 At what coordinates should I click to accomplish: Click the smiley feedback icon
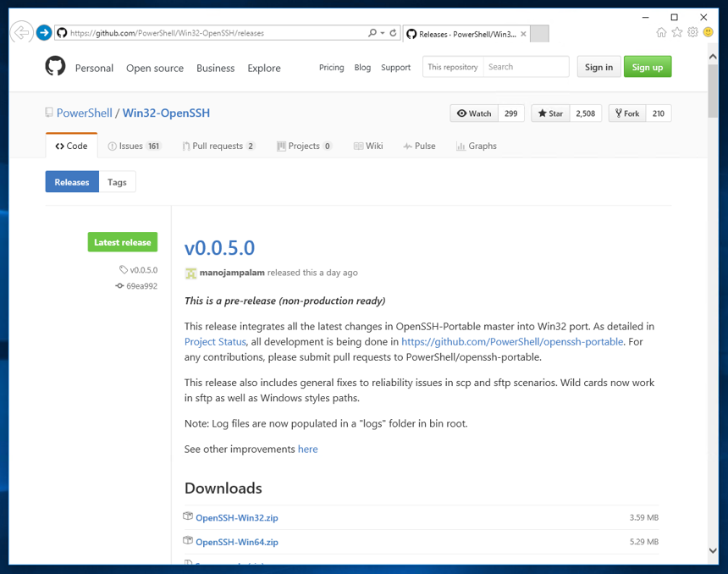pos(708,32)
